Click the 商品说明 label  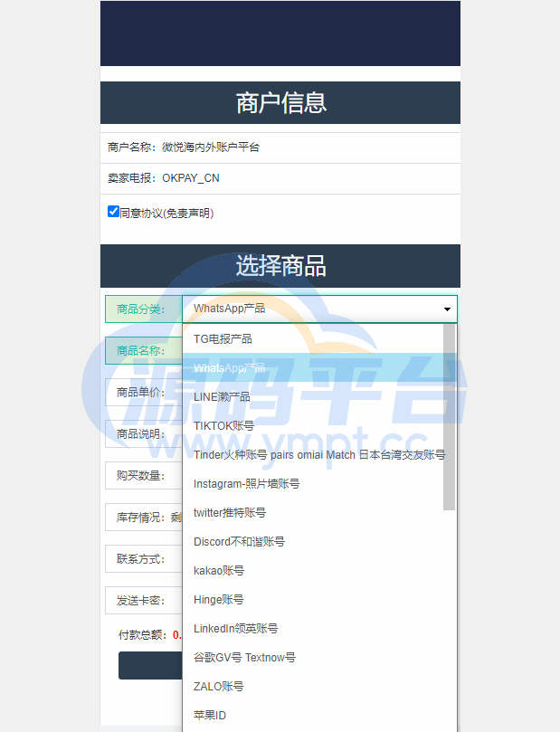pyautogui.click(x=140, y=434)
